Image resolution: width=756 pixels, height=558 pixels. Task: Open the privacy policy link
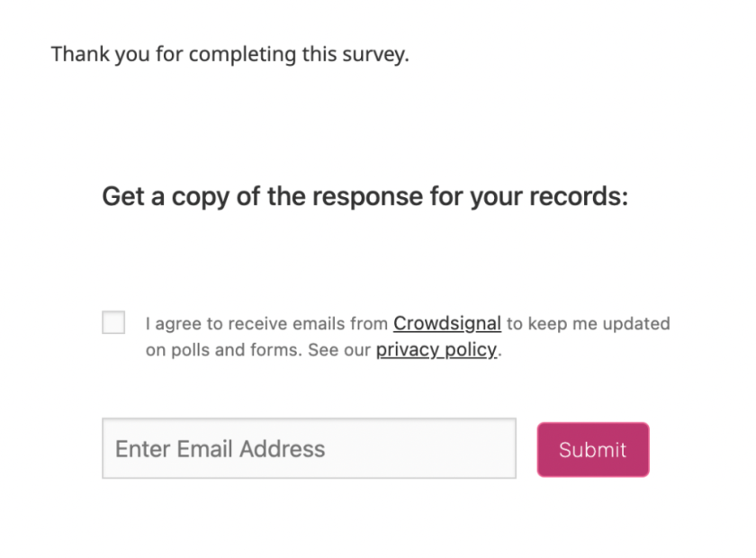(436, 350)
